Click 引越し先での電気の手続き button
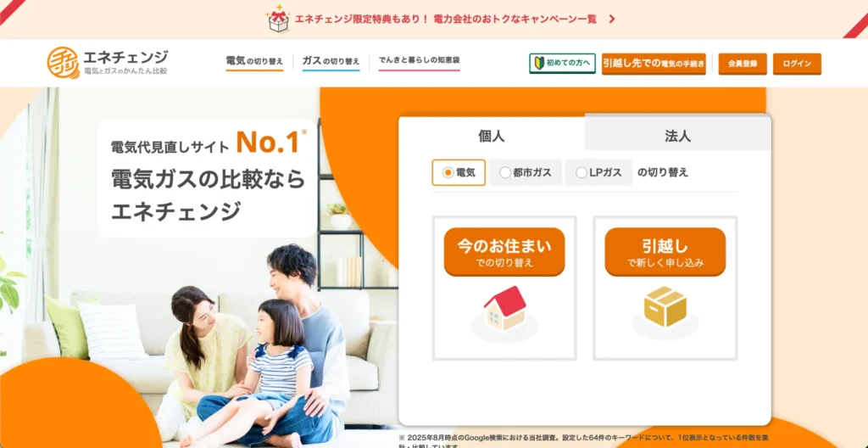 (654, 64)
